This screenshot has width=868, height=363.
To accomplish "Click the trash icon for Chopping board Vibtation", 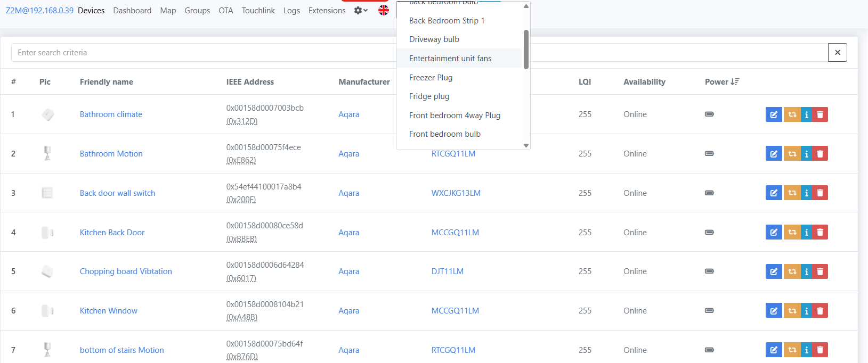I will [x=820, y=271].
